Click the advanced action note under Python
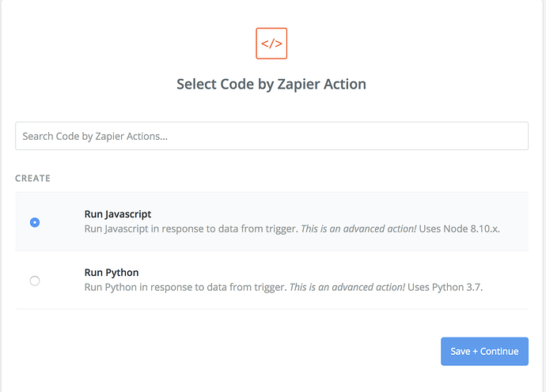This screenshot has width=546, height=392. (347, 288)
